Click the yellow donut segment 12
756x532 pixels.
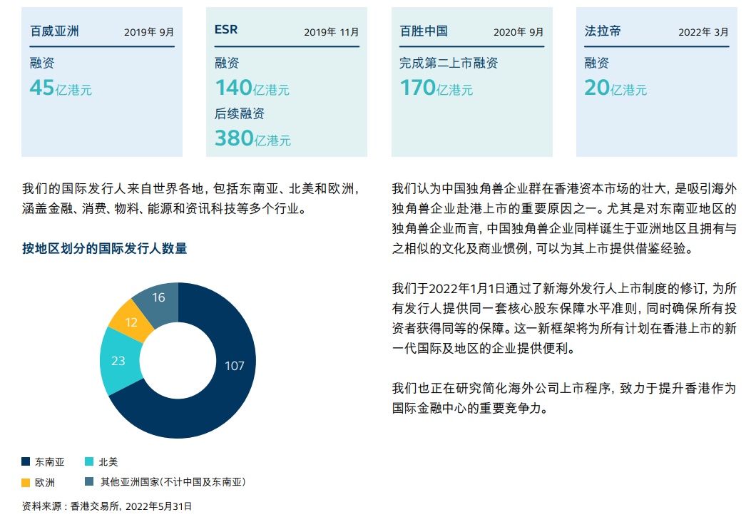[x=131, y=322]
